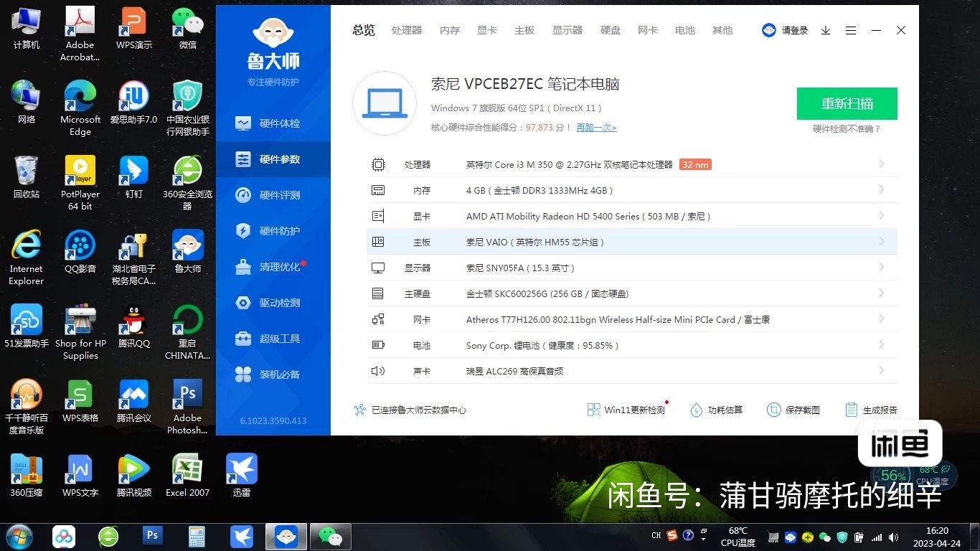
Task: Click the 请登录 text
Action: click(795, 30)
